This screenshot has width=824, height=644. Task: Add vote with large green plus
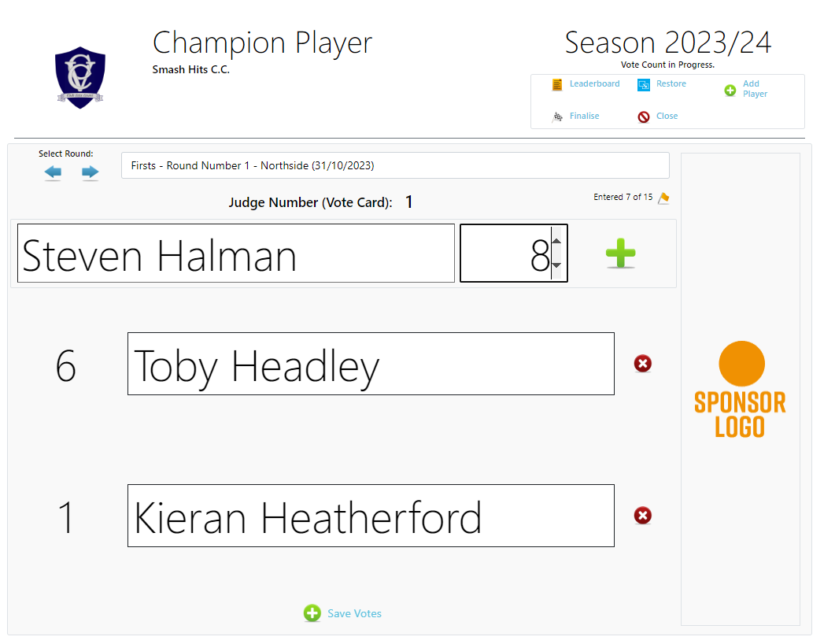coord(621,254)
